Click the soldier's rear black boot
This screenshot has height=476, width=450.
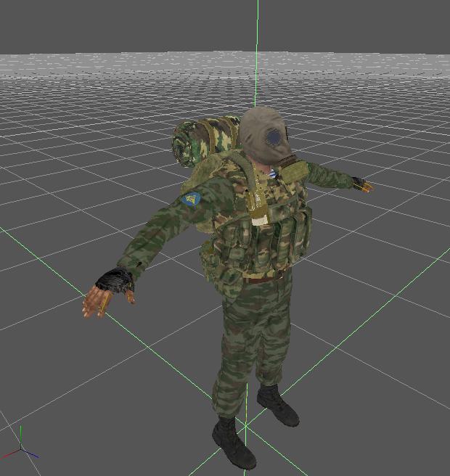click(x=277, y=405)
